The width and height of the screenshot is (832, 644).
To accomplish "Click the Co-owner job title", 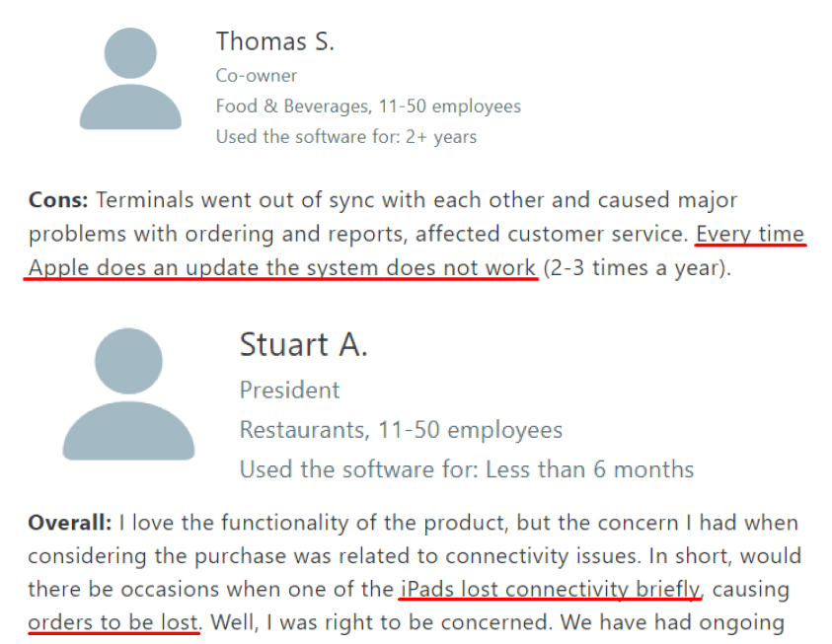I will pos(257,75).
